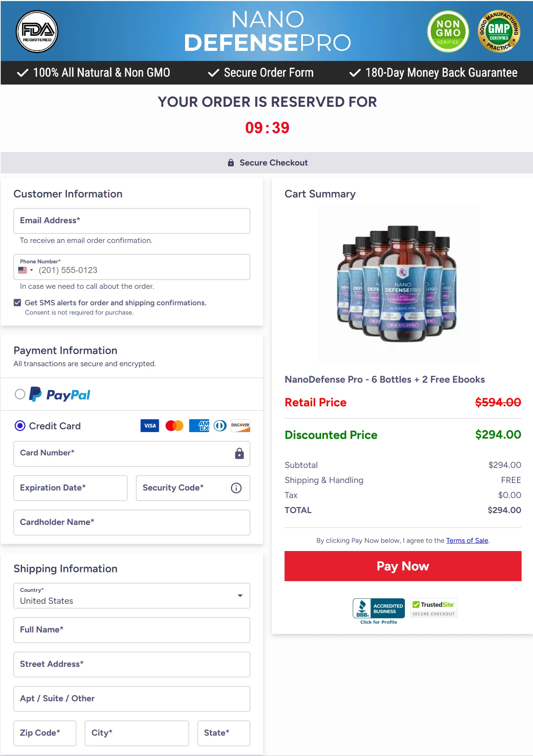The height and width of the screenshot is (756, 533).
Task: Click the Diners Club icon
Action: [219, 426]
